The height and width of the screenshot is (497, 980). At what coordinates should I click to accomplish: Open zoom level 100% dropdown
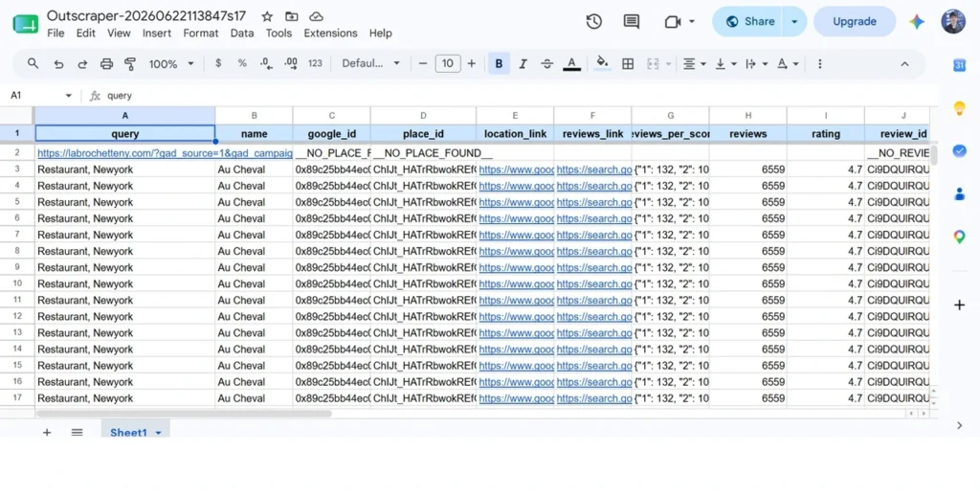click(x=170, y=64)
